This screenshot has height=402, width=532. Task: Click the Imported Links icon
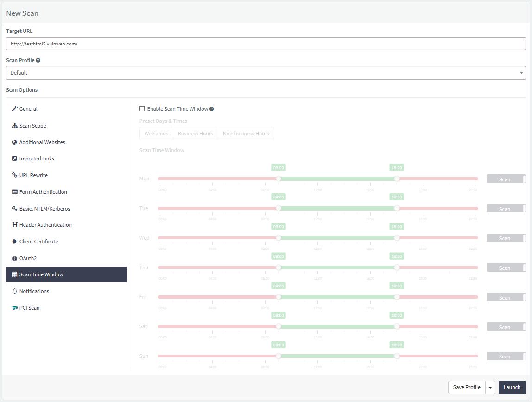point(14,159)
